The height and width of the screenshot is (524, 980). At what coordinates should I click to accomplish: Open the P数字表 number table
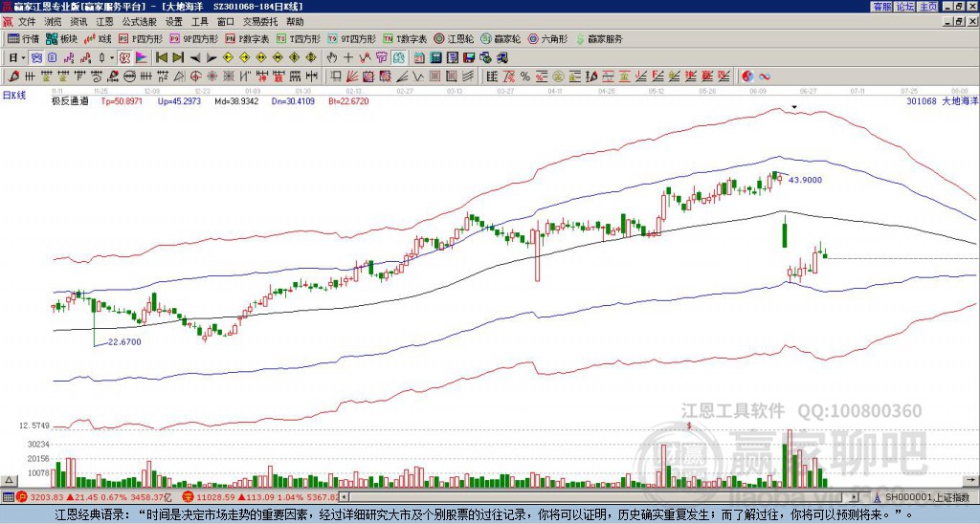248,38
